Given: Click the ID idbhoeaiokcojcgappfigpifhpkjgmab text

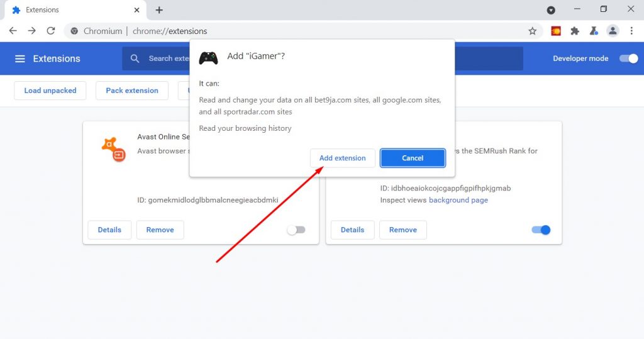Looking at the screenshot, I should (x=445, y=188).
